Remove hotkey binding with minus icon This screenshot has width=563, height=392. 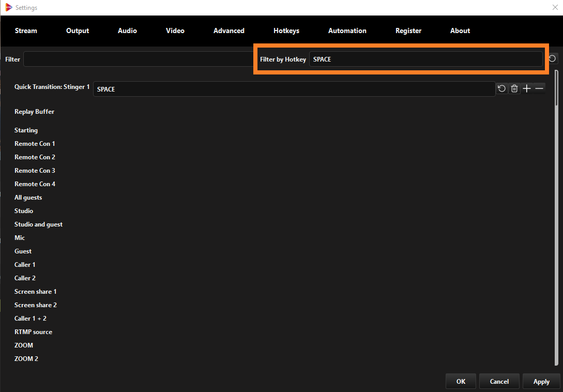coord(539,88)
